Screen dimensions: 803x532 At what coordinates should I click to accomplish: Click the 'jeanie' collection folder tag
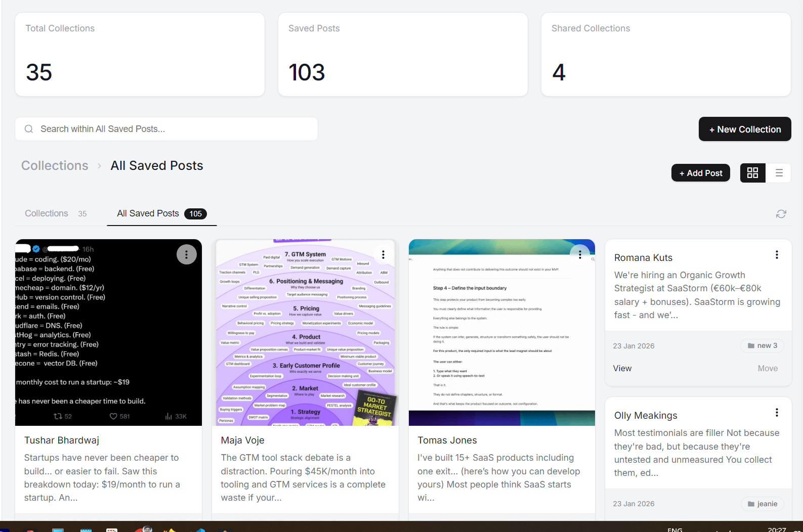click(763, 504)
